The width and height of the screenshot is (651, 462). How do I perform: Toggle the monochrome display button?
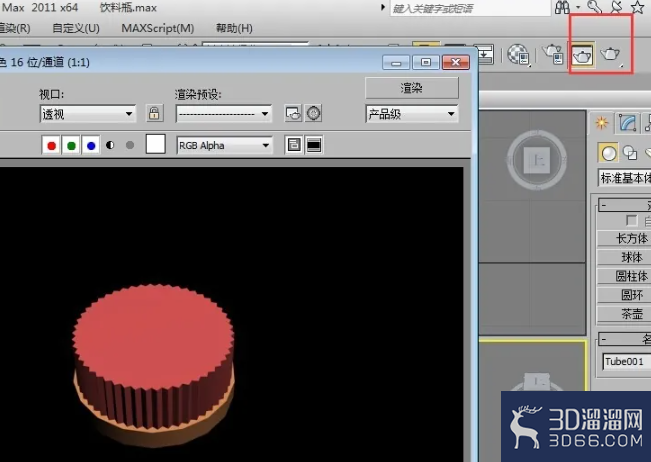click(130, 145)
